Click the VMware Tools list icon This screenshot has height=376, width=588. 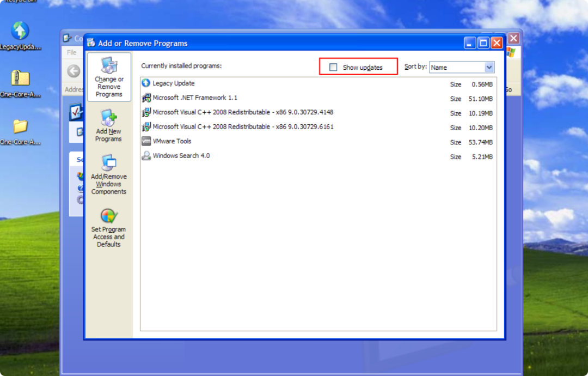click(146, 141)
